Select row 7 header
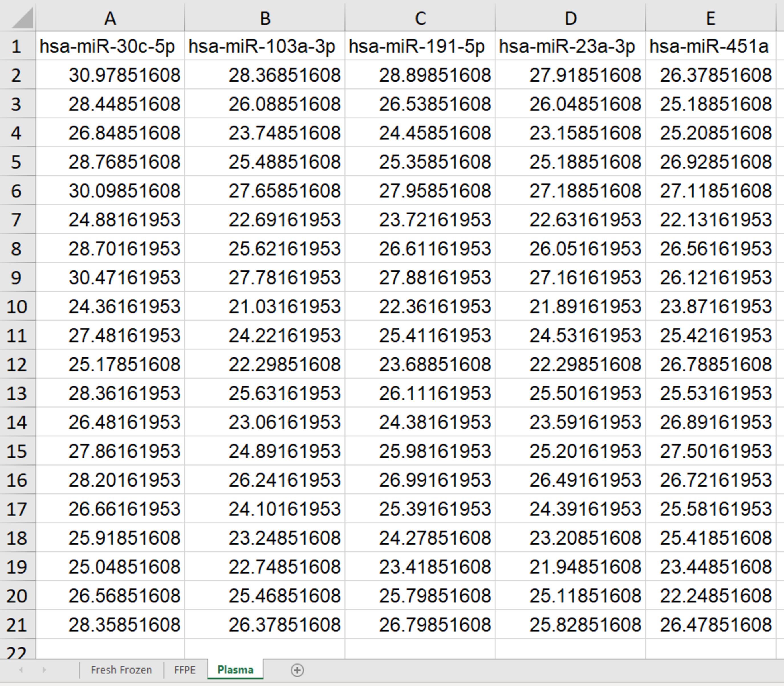Viewport: 784px width, 686px height. pyautogui.click(x=18, y=219)
